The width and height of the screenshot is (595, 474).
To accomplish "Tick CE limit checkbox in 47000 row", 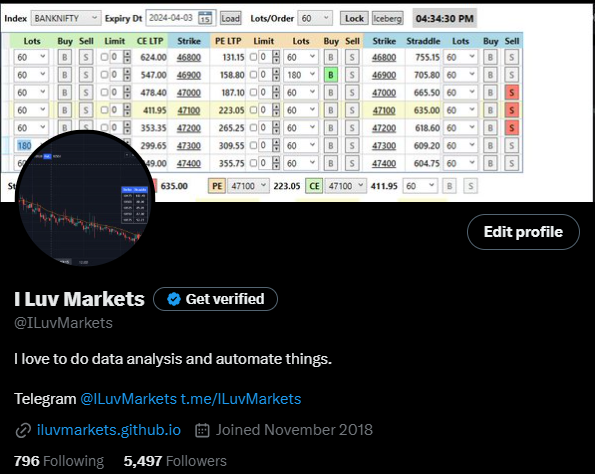I will (x=104, y=92).
